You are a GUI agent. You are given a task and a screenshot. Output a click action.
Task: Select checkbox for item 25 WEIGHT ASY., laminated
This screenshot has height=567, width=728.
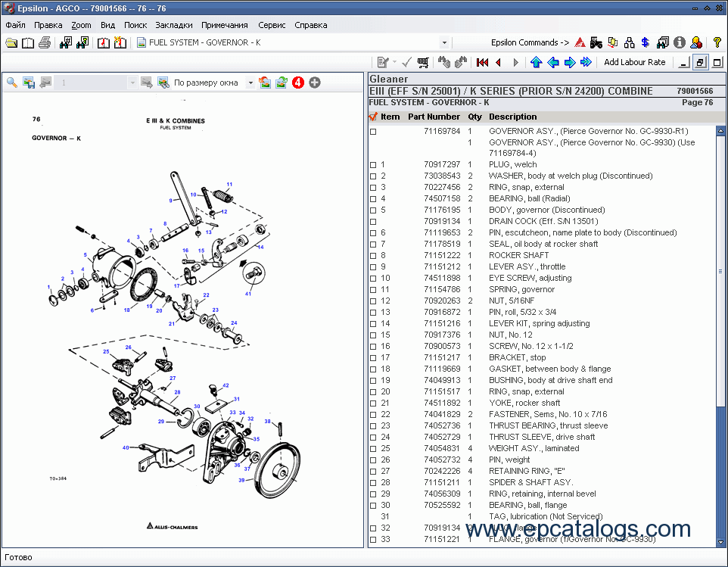point(372,449)
